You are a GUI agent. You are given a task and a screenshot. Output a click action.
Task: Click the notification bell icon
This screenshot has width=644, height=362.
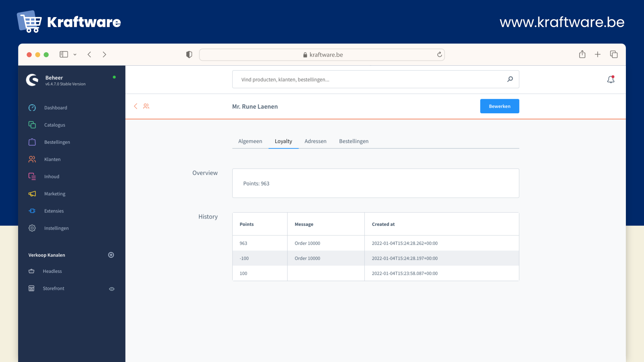[x=611, y=79]
